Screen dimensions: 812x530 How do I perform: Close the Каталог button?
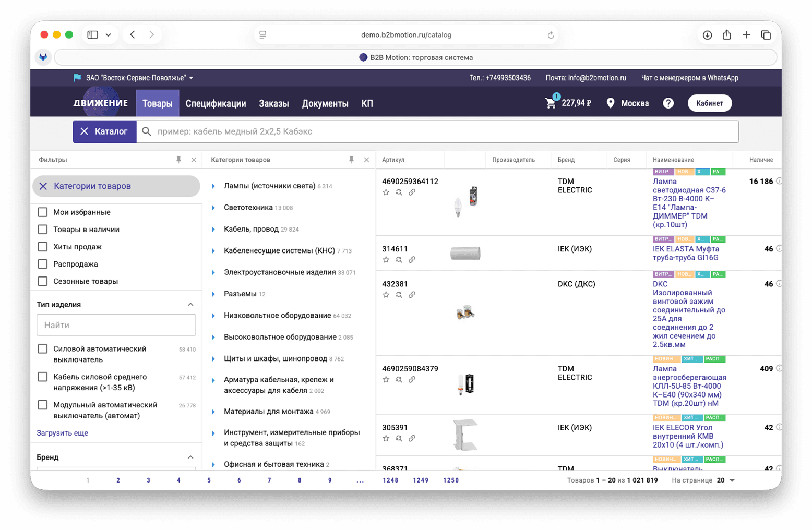104,131
